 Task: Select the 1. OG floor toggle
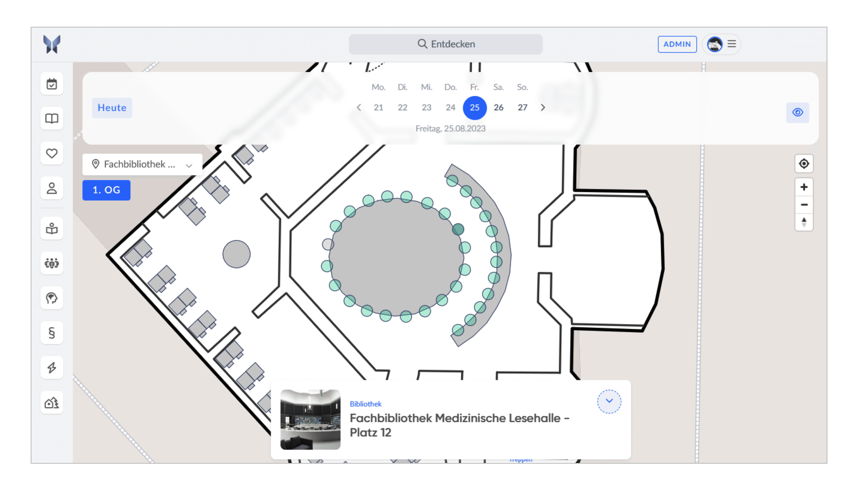[106, 190]
